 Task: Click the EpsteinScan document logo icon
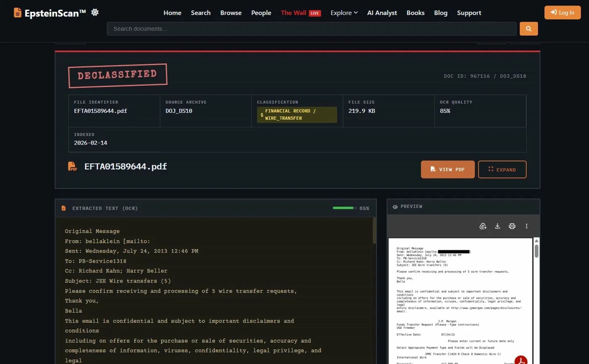pyautogui.click(x=18, y=13)
